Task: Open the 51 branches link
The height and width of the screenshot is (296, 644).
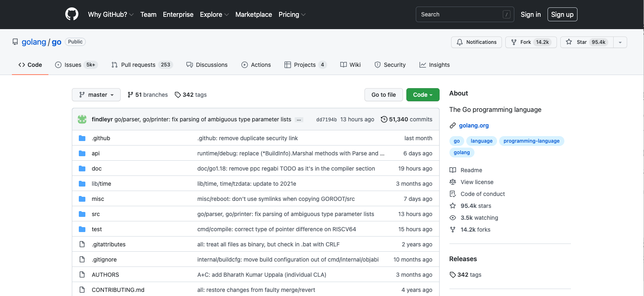Action: (x=148, y=95)
